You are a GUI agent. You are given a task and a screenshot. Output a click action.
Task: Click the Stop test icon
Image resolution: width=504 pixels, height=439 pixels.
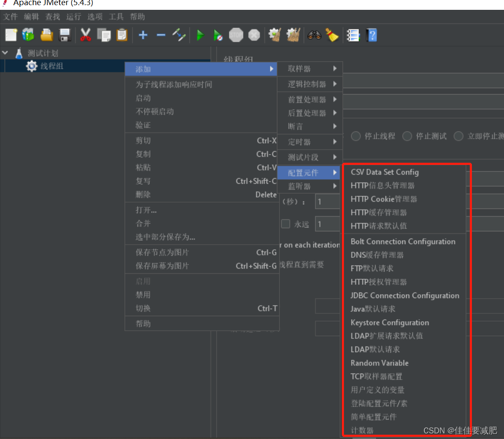(236, 35)
